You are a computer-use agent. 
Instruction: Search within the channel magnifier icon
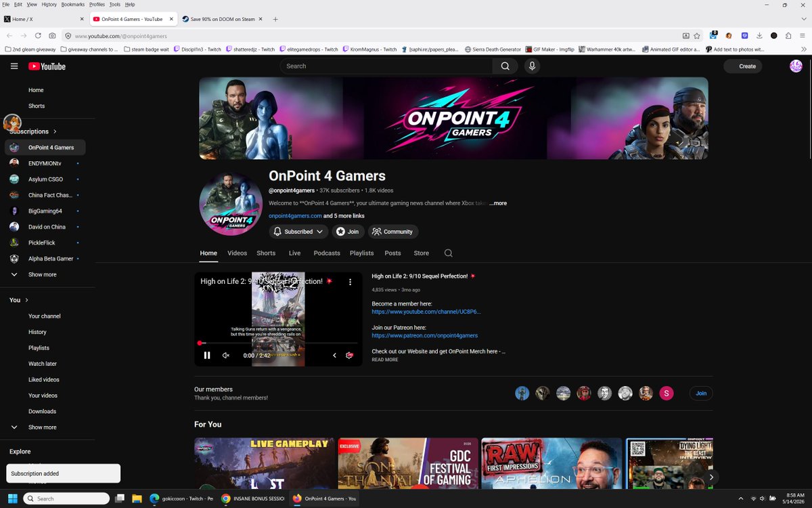(448, 253)
